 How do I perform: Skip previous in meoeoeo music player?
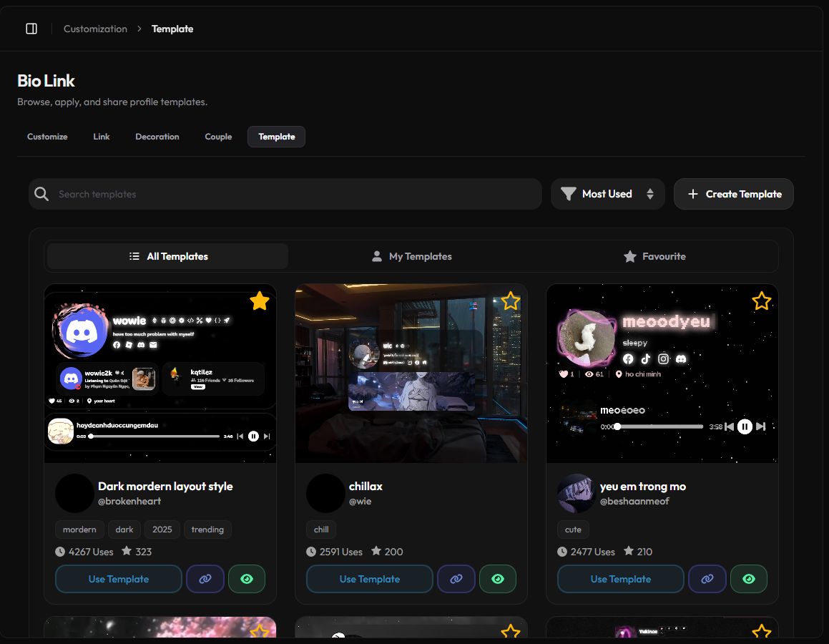coord(729,426)
